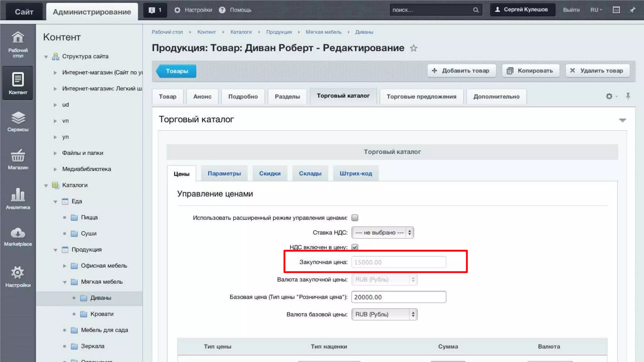
Task: Click the Удалить товар button
Action: 597,71
